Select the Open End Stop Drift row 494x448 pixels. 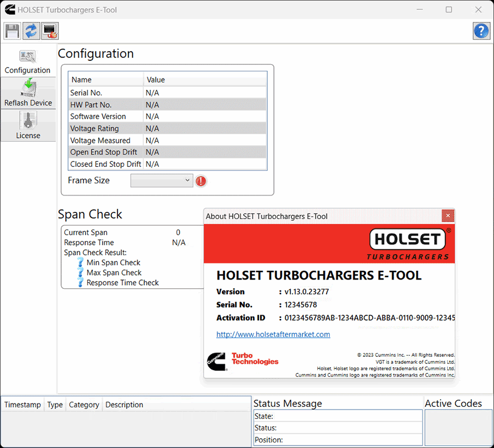click(x=167, y=152)
